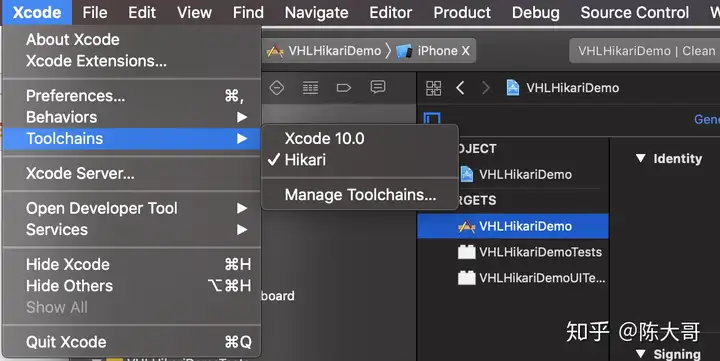The image size is (720, 361).
Task: Click the VHLHikariDemo | Clean status field
Action: coord(645,51)
